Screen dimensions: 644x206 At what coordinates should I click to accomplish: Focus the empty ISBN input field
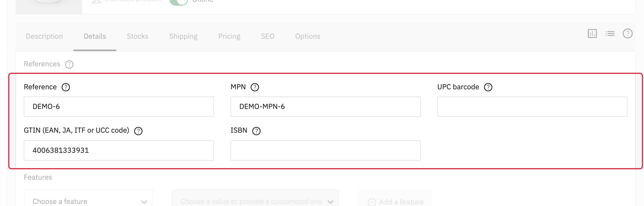(x=326, y=150)
